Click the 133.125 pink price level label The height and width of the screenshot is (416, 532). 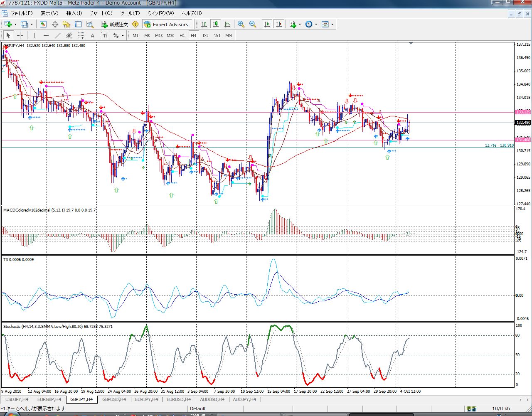click(523, 112)
